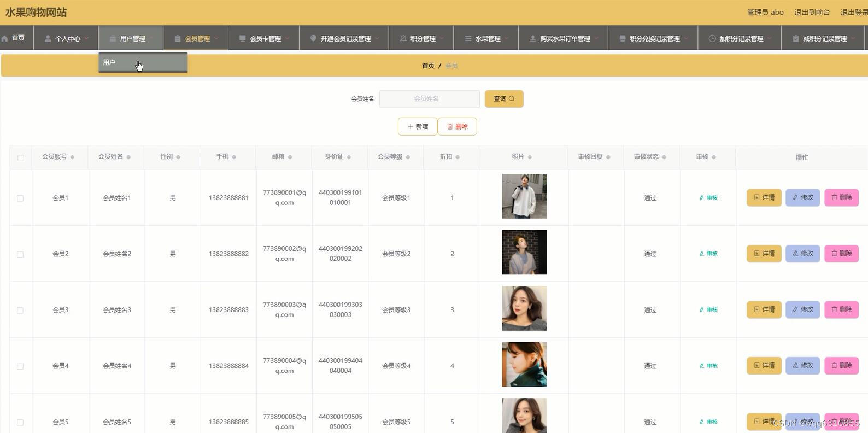Expand the 购买水果订单管理 dropdown arrow
The image size is (868, 433).
tap(596, 38)
